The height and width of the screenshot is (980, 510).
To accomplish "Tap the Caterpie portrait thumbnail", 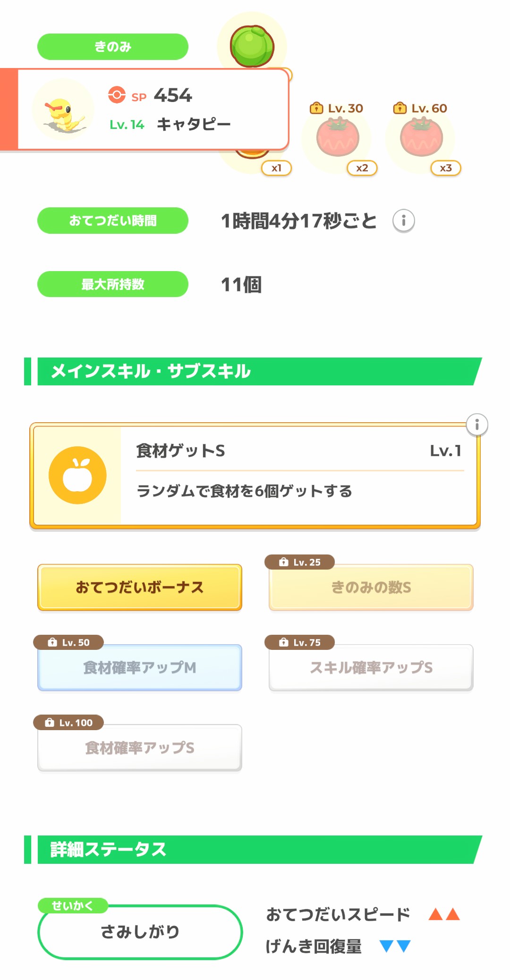I will pyautogui.click(x=63, y=111).
